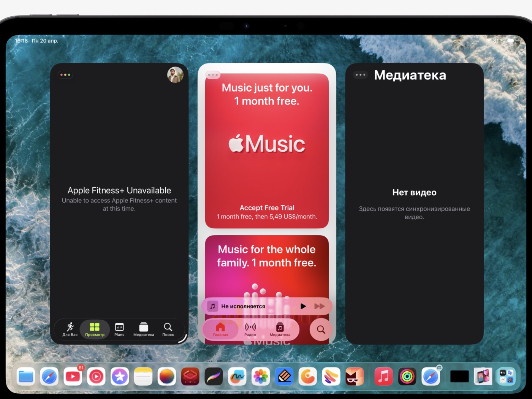This screenshot has height=399, width=532.
Task: Tap Accept Free Trial in Music
Action: 267,208
